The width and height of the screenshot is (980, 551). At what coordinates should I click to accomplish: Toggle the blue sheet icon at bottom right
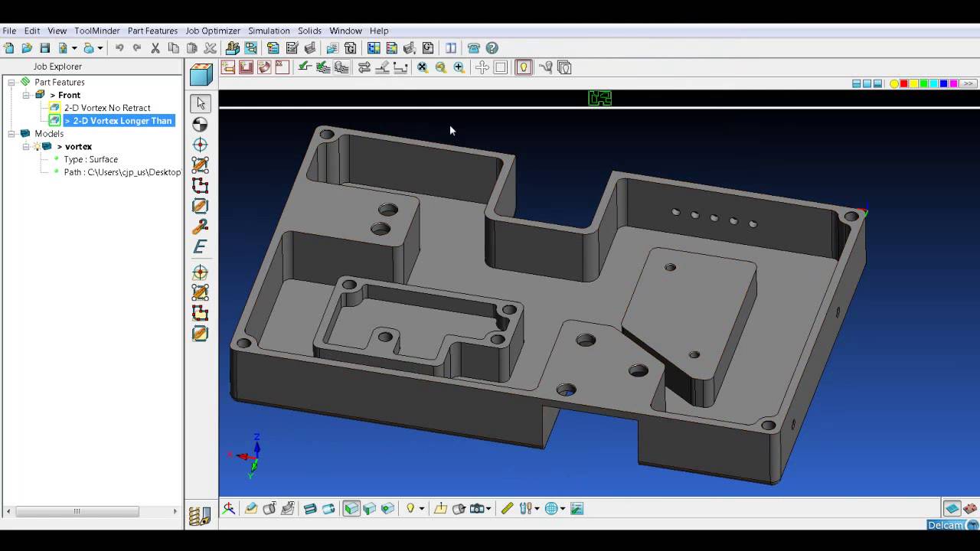(x=952, y=508)
